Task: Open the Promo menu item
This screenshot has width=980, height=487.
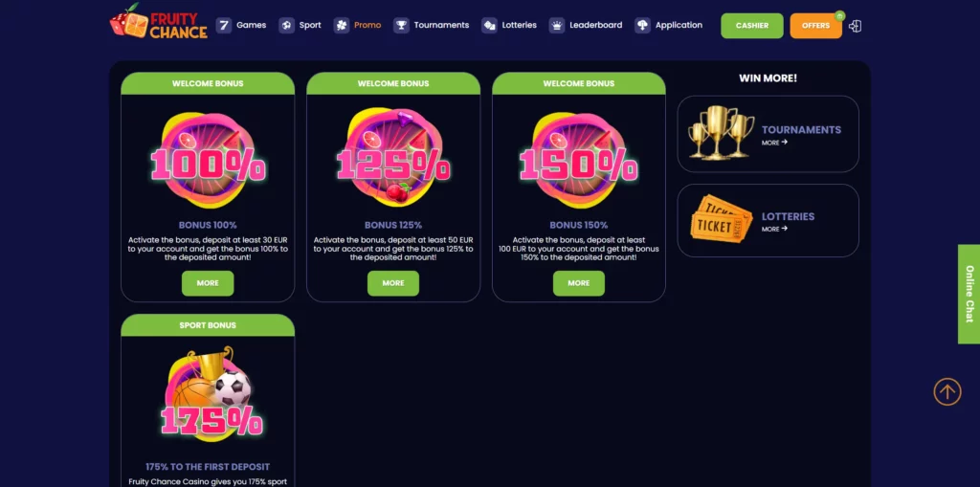Action: pyautogui.click(x=367, y=25)
